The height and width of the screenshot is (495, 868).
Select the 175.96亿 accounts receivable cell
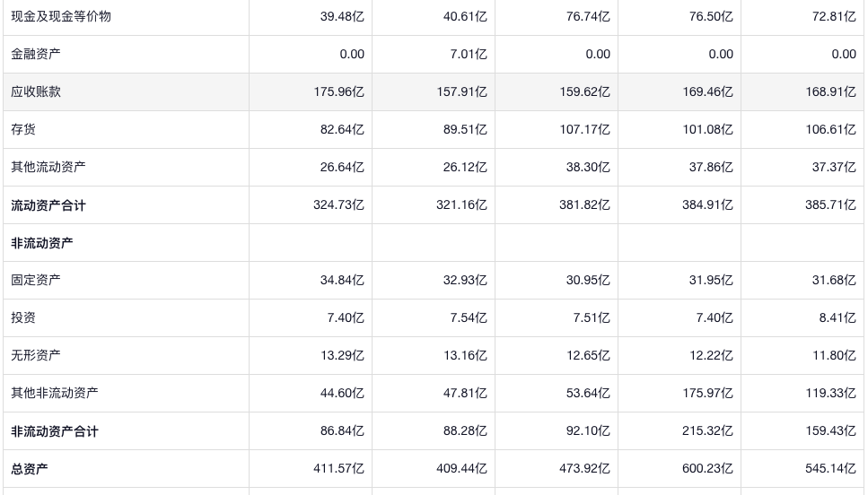click(x=338, y=91)
